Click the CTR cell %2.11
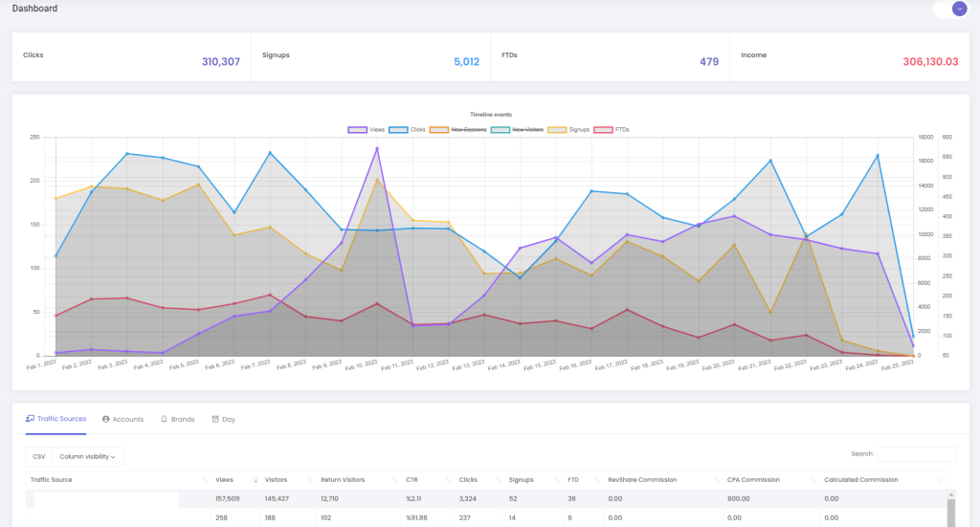This screenshot has height=527, width=980. pos(413,499)
